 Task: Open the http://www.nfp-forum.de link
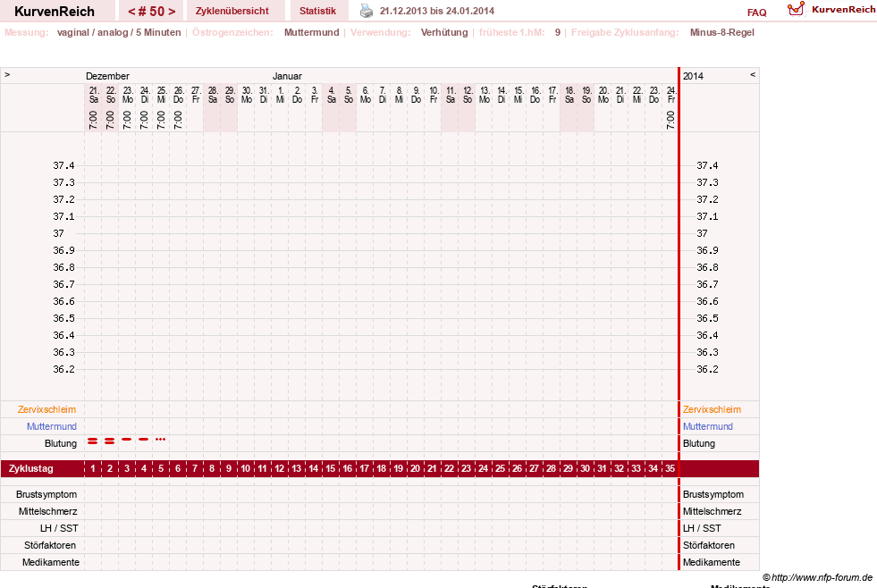pos(822,577)
